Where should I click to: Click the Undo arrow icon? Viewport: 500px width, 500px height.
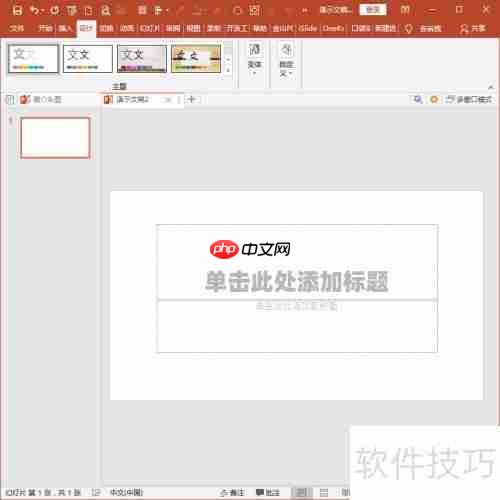(x=35, y=11)
